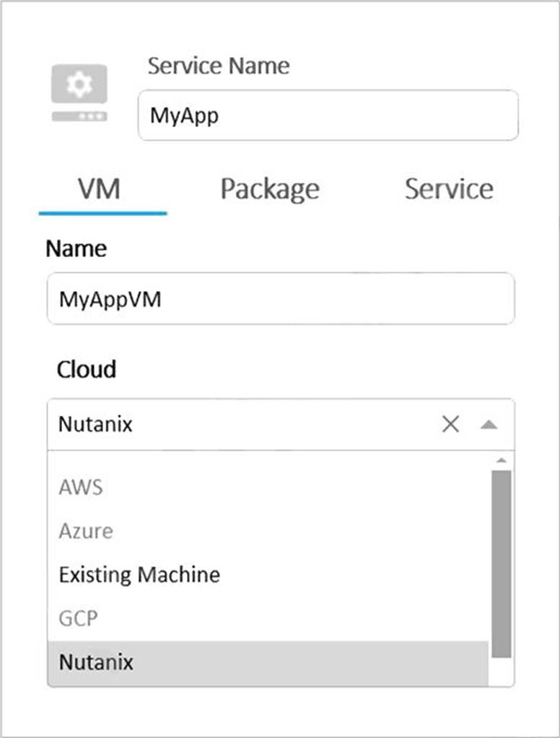This screenshot has width=560, height=738.
Task: Click the service gear icon
Action: [79, 93]
